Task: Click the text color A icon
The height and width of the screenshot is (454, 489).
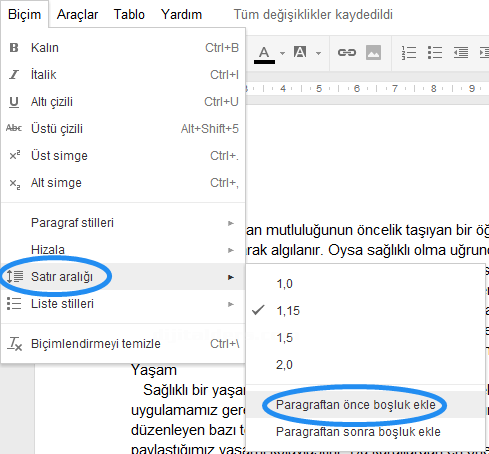Action: coord(264,52)
